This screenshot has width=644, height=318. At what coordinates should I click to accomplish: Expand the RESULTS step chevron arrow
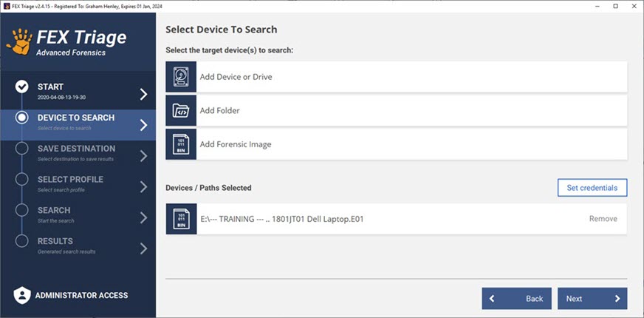143,248
